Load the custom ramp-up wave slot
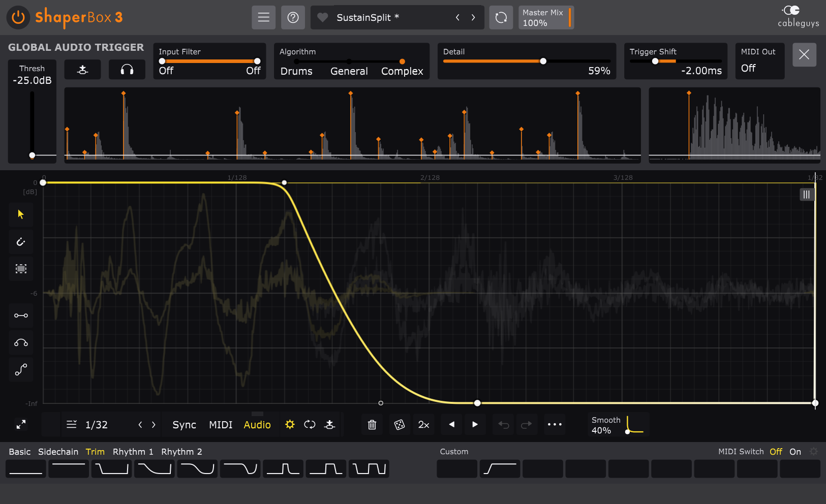 [500, 469]
